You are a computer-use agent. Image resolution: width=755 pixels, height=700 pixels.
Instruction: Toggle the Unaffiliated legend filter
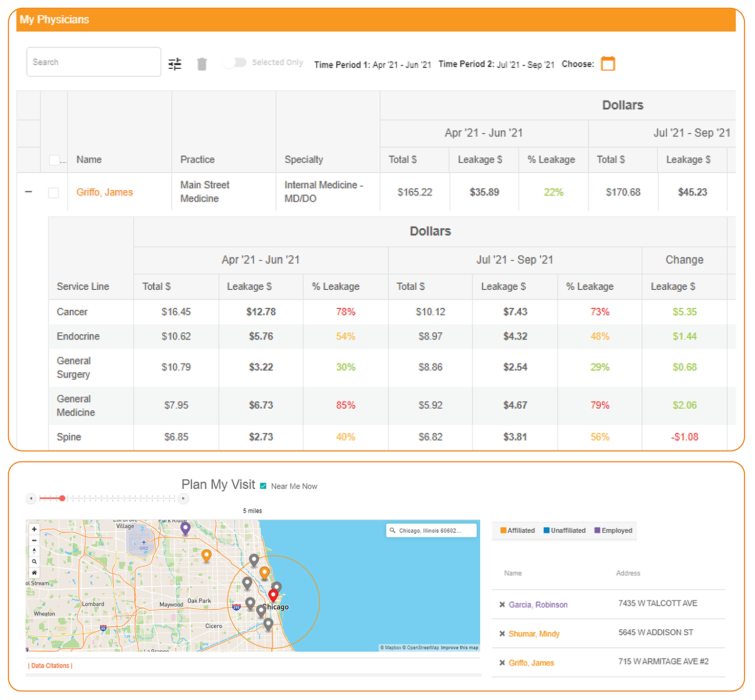coord(565,530)
